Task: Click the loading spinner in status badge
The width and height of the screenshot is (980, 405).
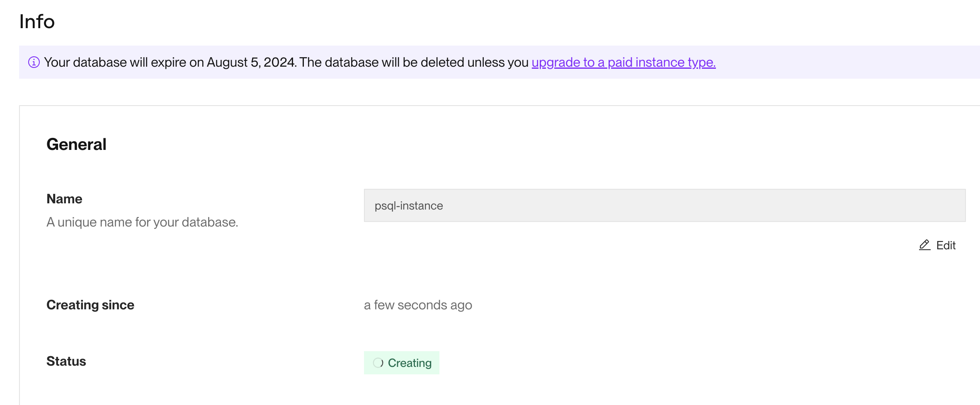Action: click(x=378, y=363)
